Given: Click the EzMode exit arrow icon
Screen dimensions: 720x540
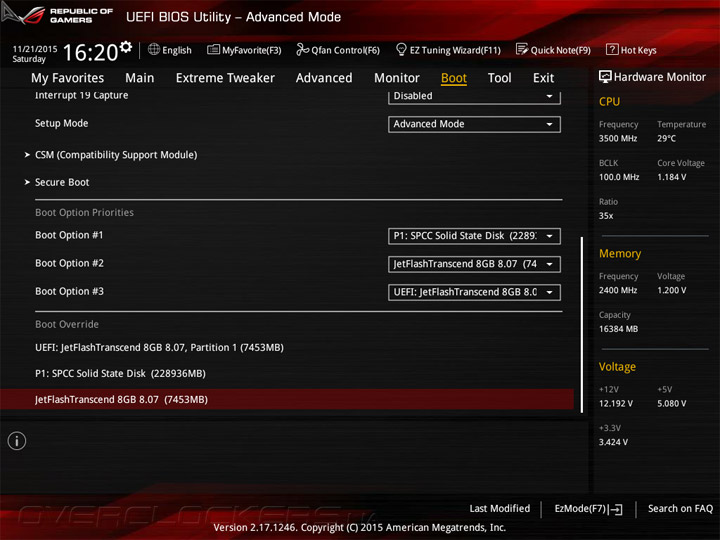Looking at the screenshot, I should coord(616,509).
